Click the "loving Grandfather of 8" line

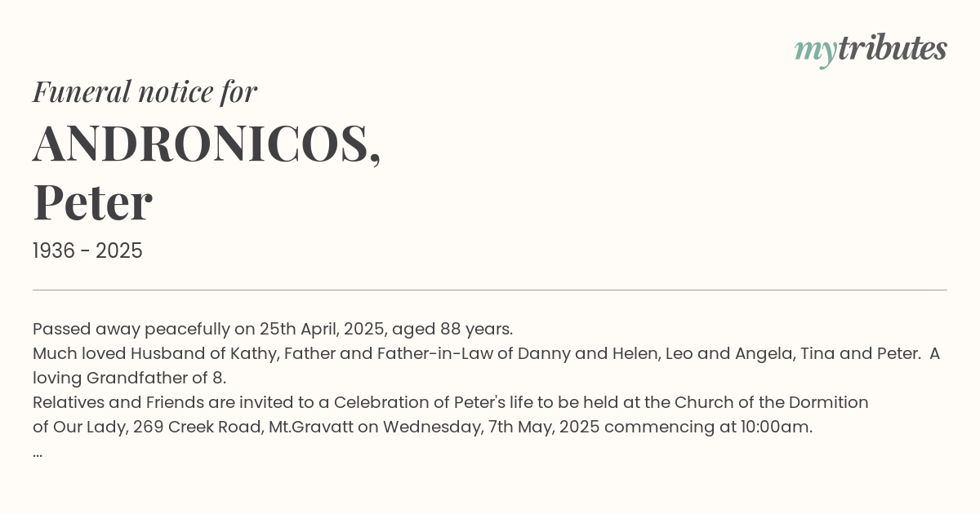pos(129,378)
